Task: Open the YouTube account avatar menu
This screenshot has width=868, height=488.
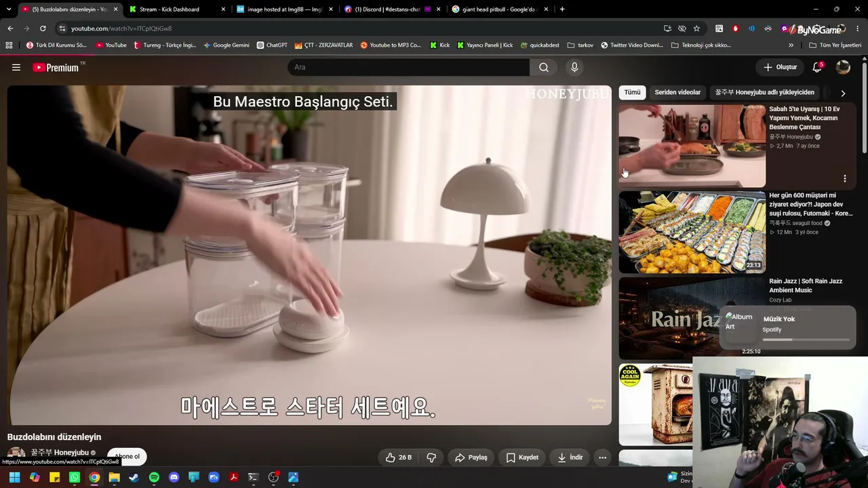Action: (x=843, y=67)
